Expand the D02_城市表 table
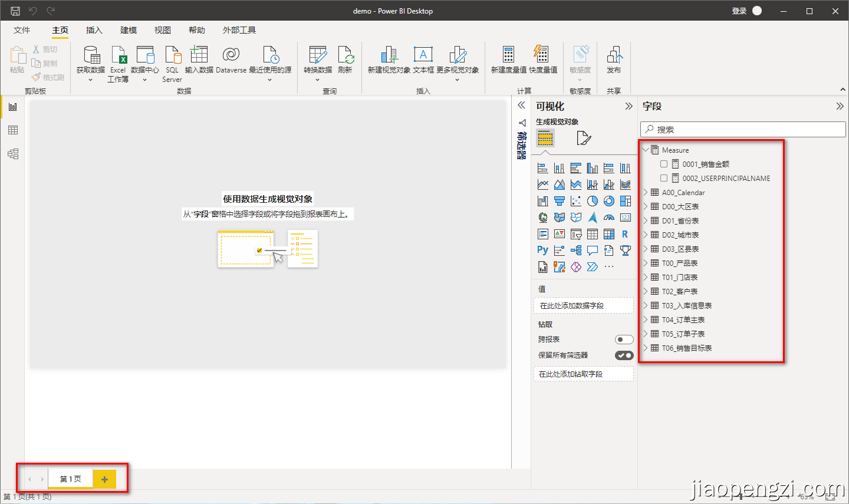Screen dimensions: 849x504 (x=646, y=235)
